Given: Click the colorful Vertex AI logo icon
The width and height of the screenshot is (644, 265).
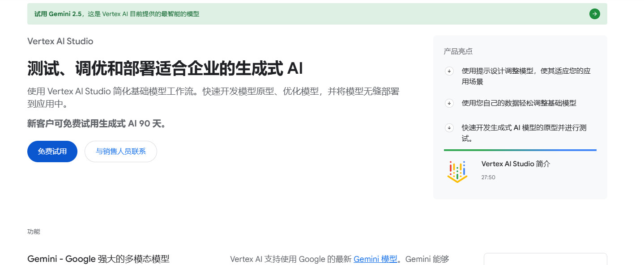Looking at the screenshot, I should click(457, 171).
